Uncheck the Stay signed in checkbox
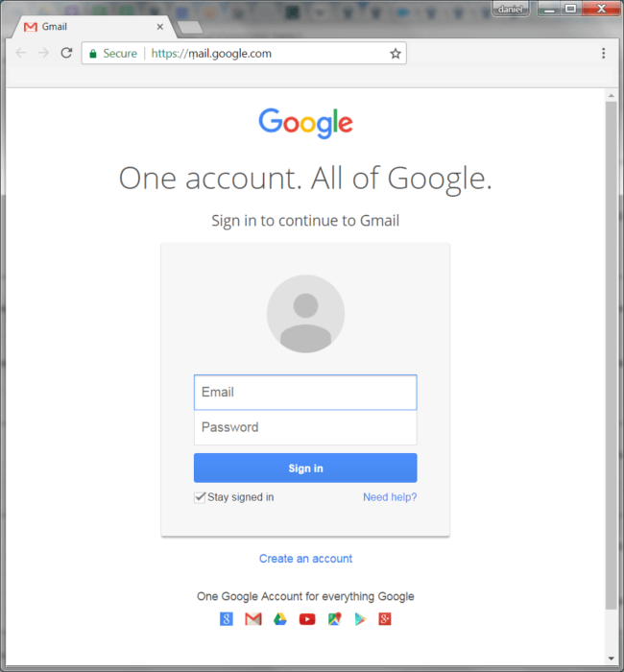This screenshot has width=624, height=672. click(200, 497)
